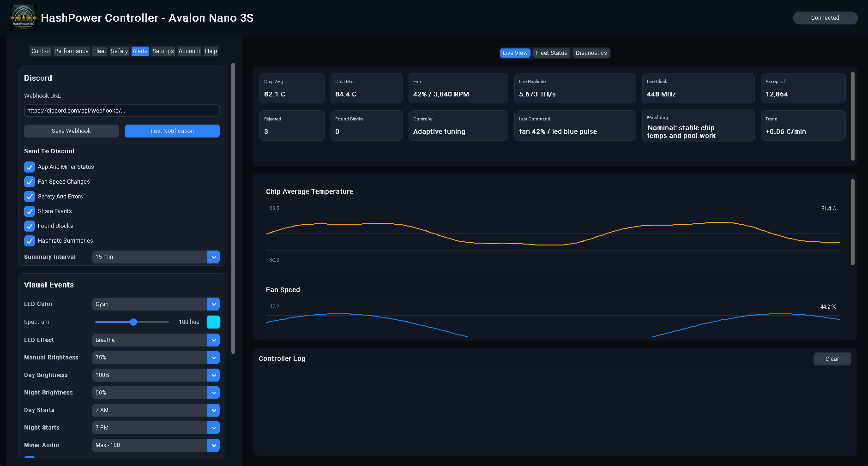Image resolution: width=868 pixels, height=466 pixels.
Task: Open the Manual Brightness dropdown
Action: pyautogui.click(x=156, y=358)
